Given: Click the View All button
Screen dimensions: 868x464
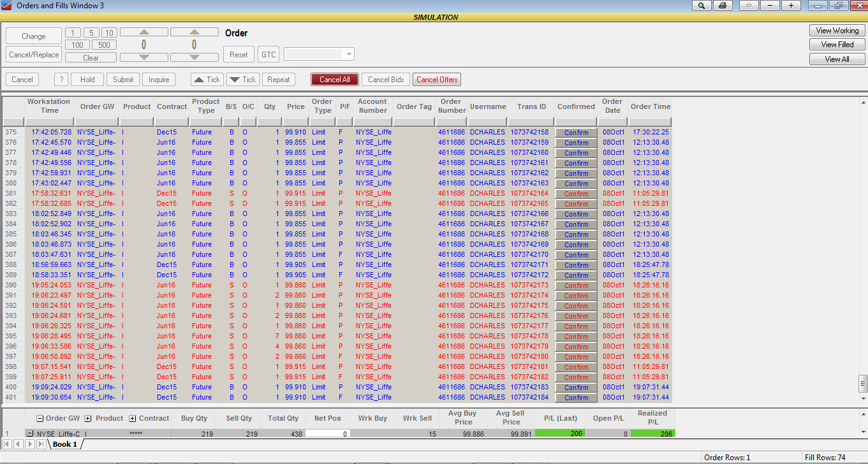Looking at the screenshot, I should tap(837, 59).
